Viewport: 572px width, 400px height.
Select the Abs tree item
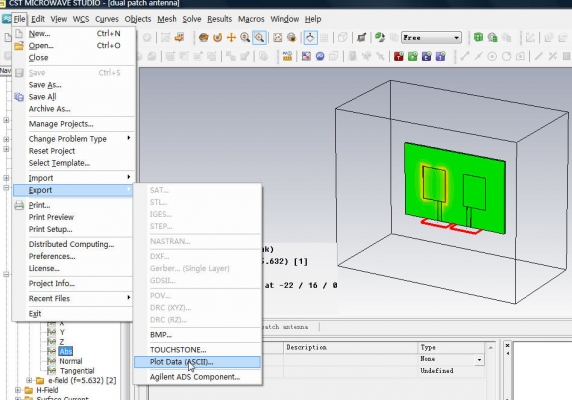point(66,351)
